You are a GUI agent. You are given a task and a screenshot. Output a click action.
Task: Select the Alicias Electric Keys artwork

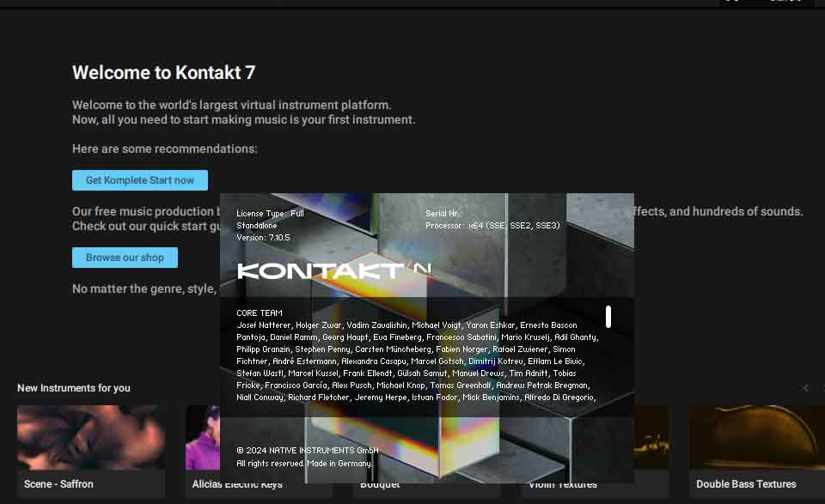203,437
